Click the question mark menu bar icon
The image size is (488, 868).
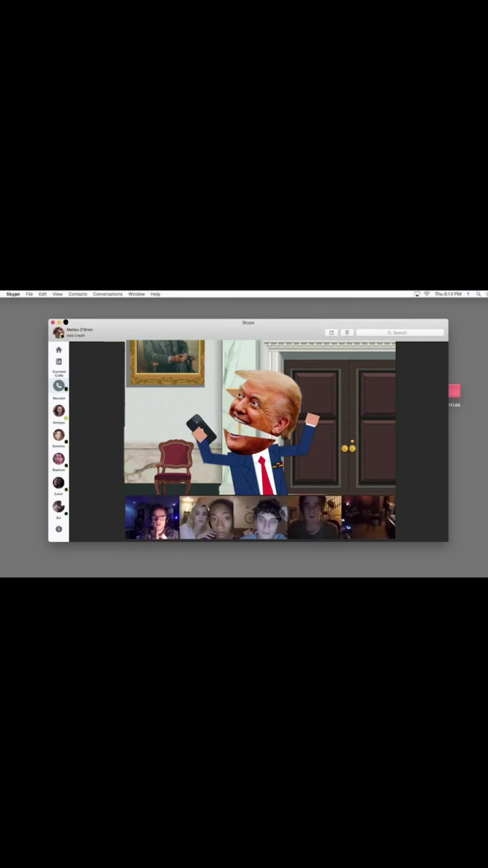(468, 294)
